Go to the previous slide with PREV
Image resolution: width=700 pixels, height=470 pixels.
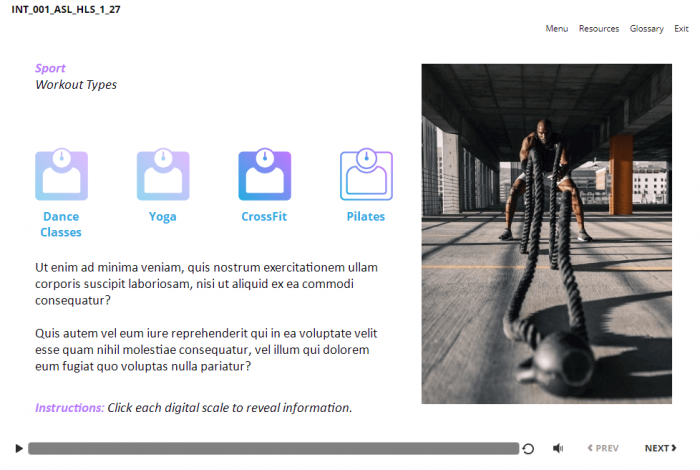(603, 449)
